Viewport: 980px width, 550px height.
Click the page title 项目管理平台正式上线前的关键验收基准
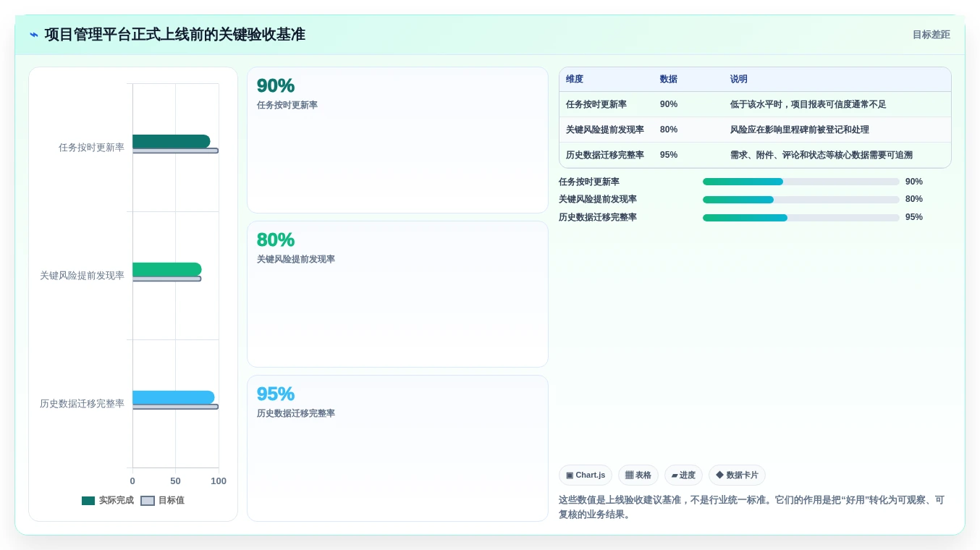175,35
